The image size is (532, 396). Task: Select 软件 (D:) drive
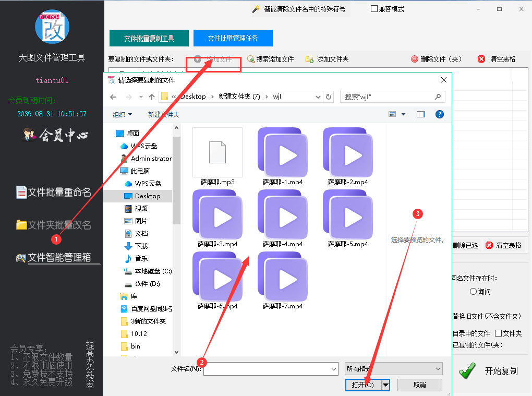point(142,284)
